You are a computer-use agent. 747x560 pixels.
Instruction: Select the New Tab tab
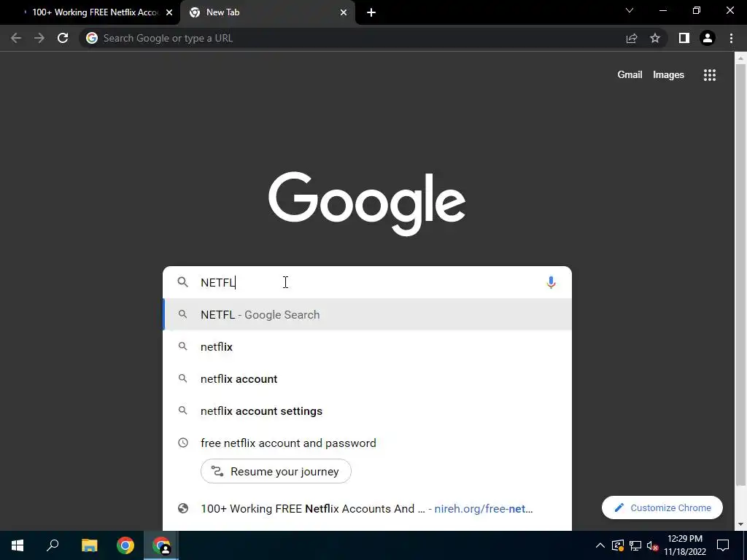(267, 12)
